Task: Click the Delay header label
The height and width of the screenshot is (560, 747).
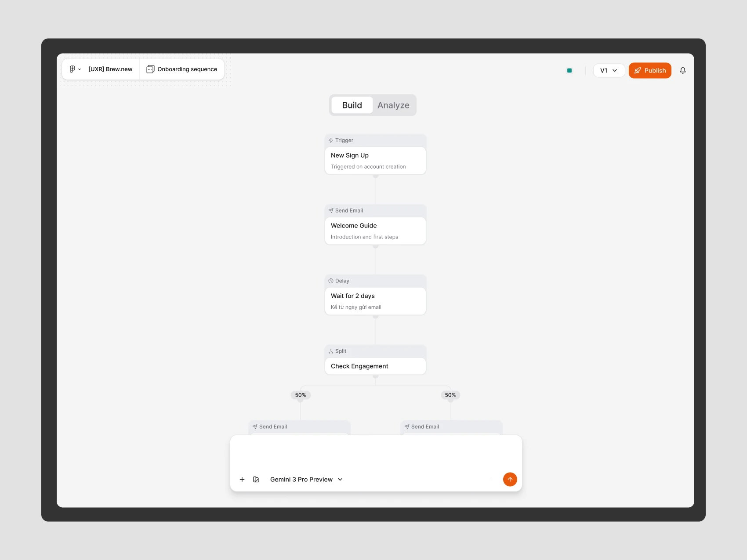Action: [342, 281]
